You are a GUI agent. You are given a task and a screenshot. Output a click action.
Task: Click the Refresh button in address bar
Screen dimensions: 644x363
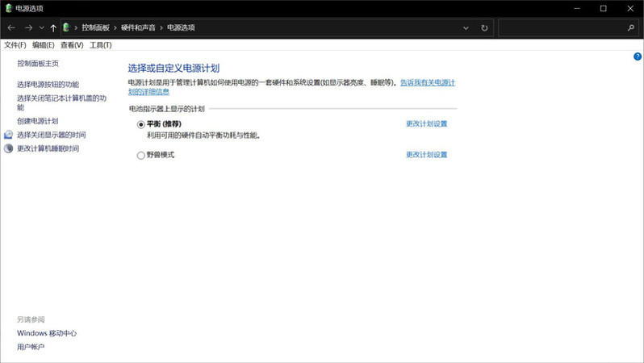pyautogui.click(x=484, y=27)
